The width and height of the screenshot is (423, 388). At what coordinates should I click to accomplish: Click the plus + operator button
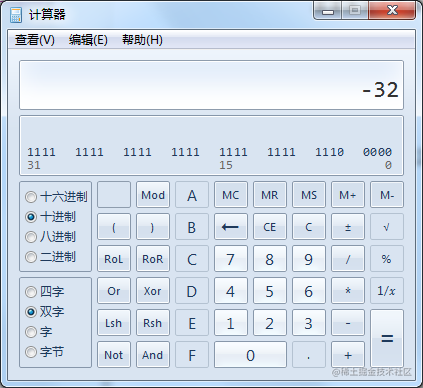click(348, 355)
